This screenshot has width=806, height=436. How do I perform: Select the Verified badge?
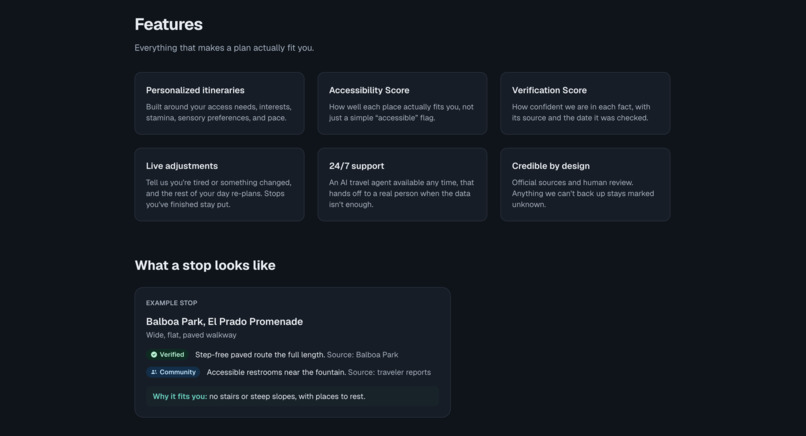click(167, 355)
